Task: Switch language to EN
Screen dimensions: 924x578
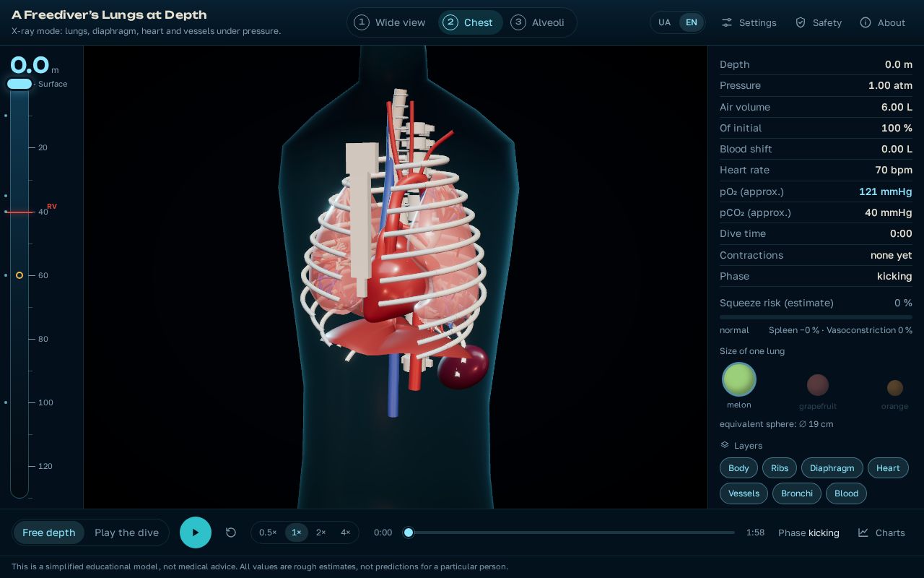Action: click(691, 22)
